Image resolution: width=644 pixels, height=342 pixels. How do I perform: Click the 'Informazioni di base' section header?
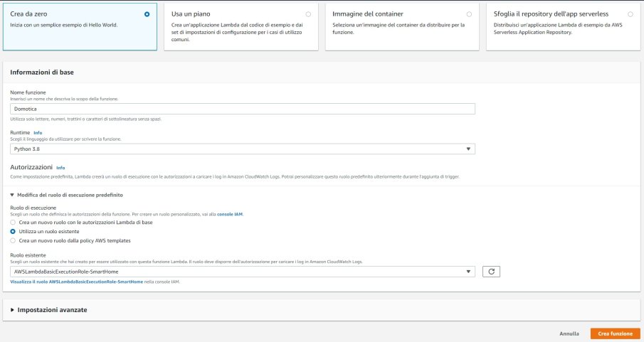(42, 73)
